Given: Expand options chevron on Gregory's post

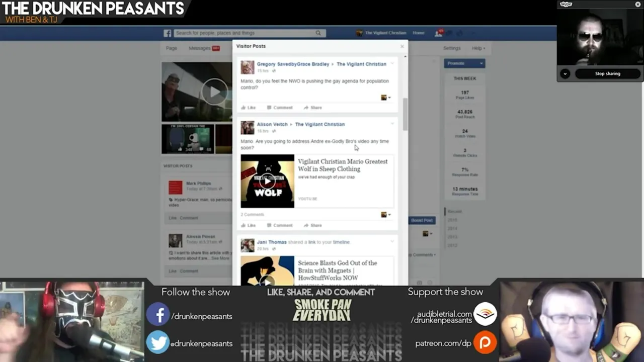Looking at the screenshot, I should (x=392, y=64).
